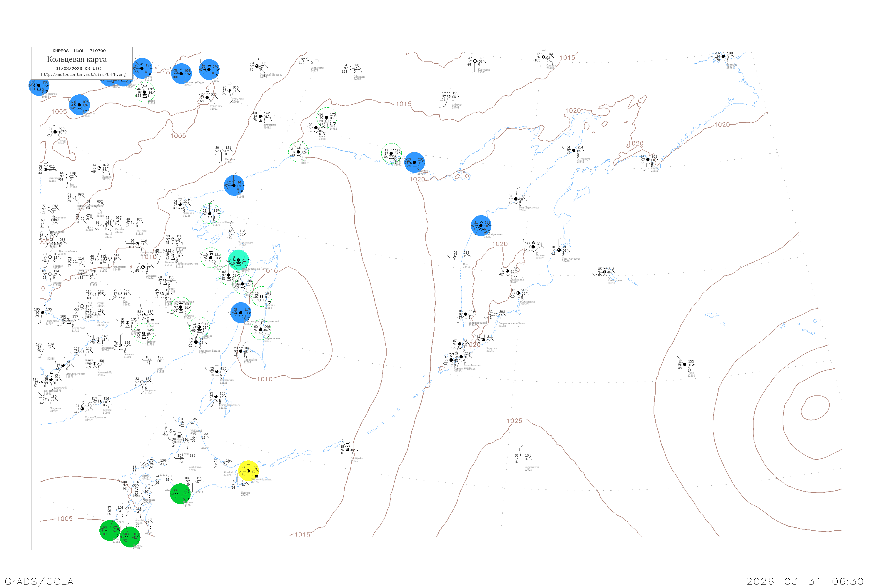Click the dashed green circle at Большой Шантар

coord(210,214)
